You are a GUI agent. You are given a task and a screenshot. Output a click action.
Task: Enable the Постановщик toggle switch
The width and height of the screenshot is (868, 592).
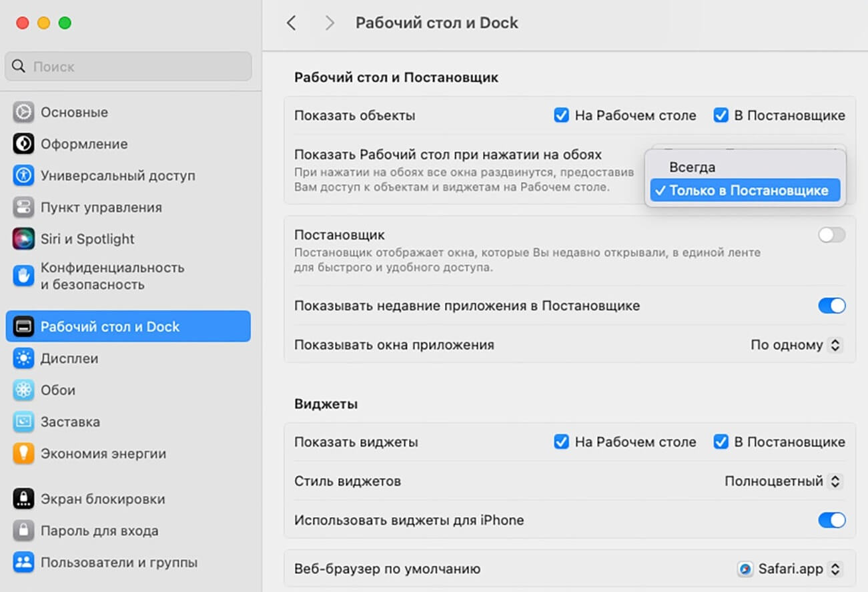coord(831,235)
